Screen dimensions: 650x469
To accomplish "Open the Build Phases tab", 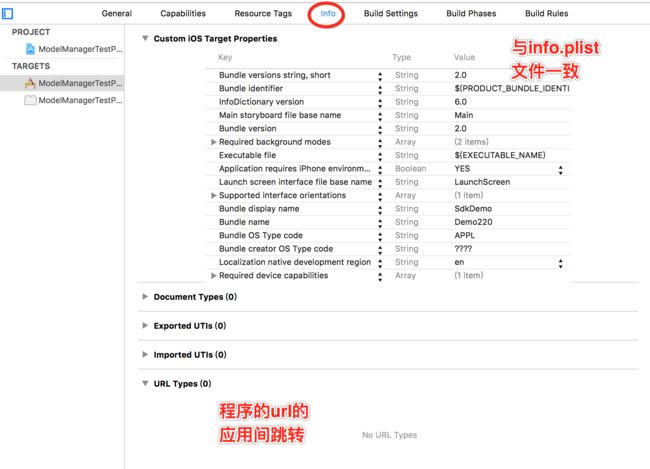I will [x=471, y=13].
